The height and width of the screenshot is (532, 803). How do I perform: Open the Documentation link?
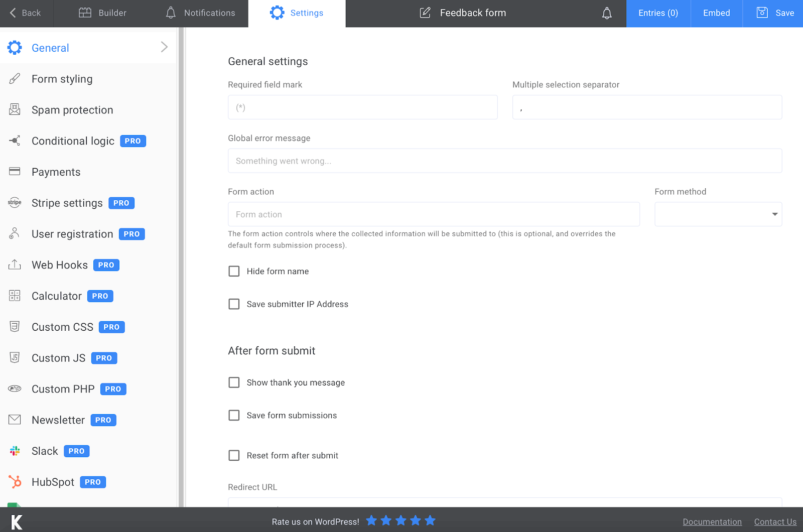click(x=712, y=521)
